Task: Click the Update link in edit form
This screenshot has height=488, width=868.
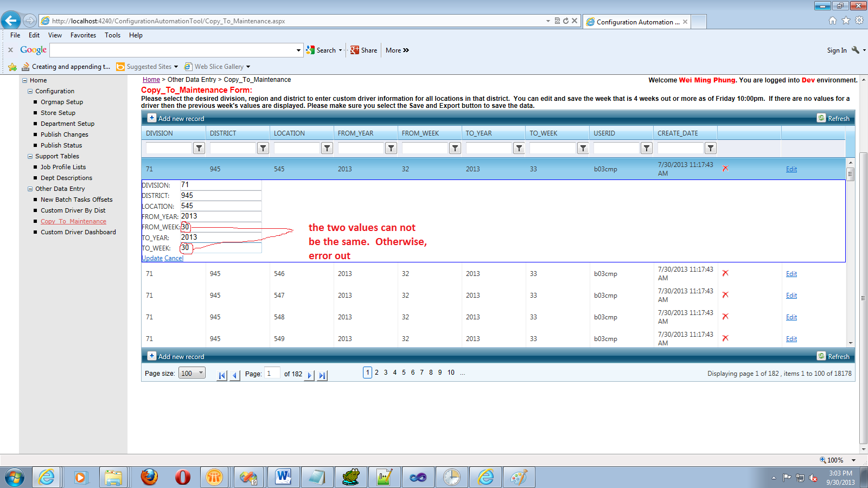Action: pos(152,258)
